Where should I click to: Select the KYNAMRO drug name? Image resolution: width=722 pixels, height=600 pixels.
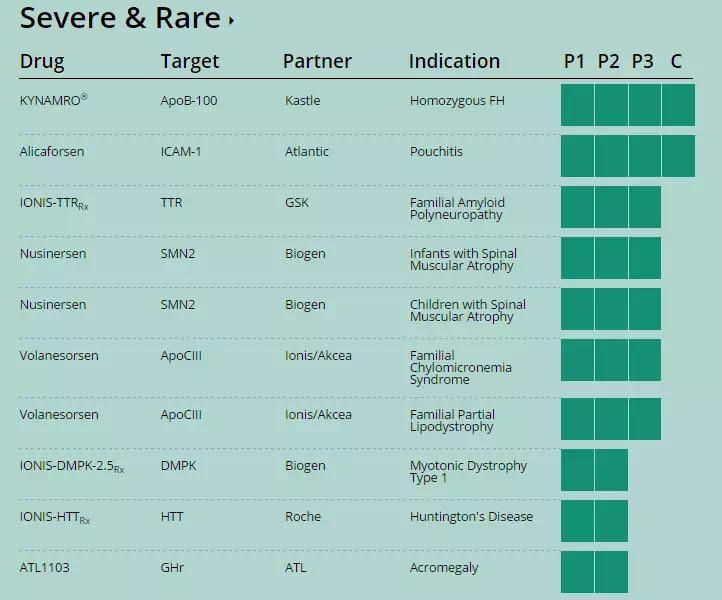[x=53, y=100]
